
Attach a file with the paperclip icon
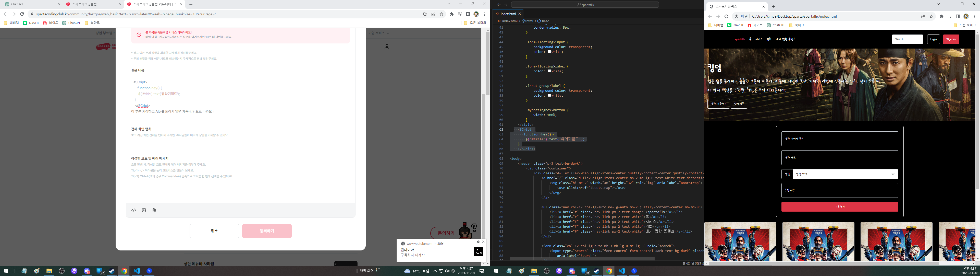[x=154, y=210]
